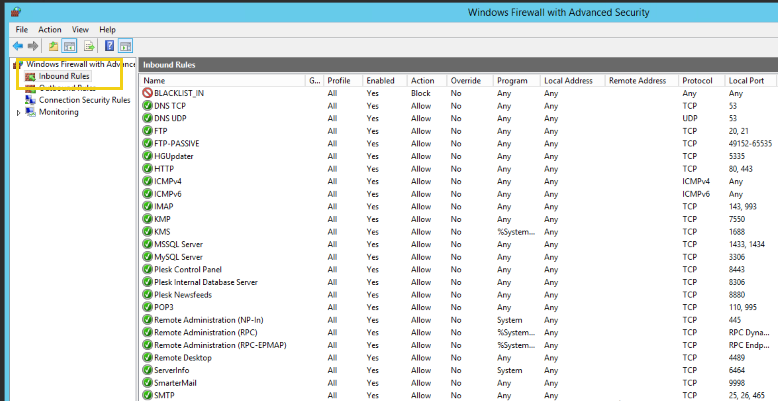Open the Action menu

(x=50, y=30)
